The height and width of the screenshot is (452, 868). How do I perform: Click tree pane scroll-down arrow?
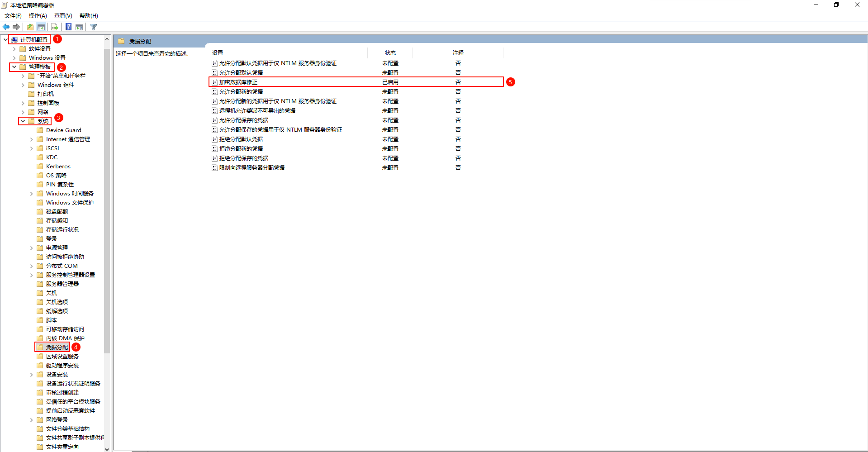click(x=107, y=449)
